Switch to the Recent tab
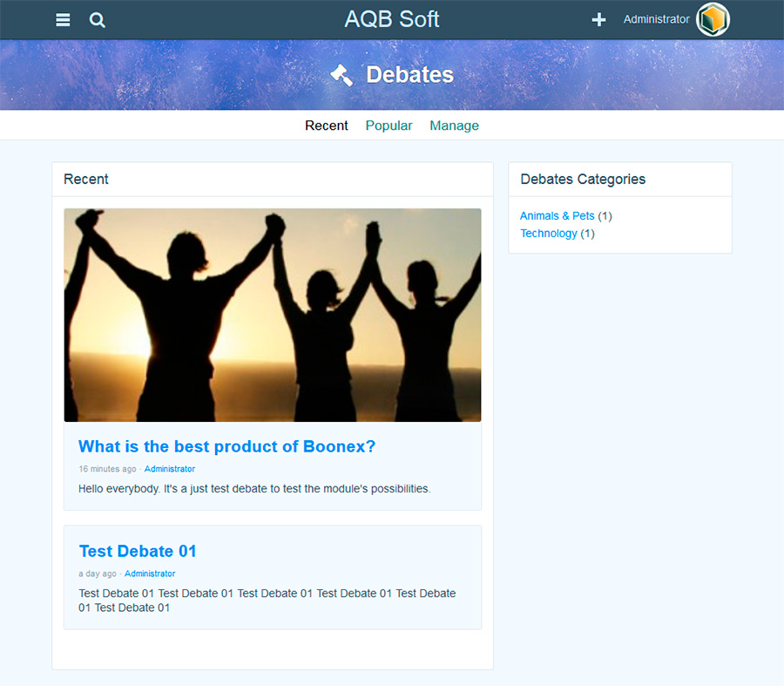Image resolution: width=784 pixels, height=686 pixels. (x=327, y=126)
